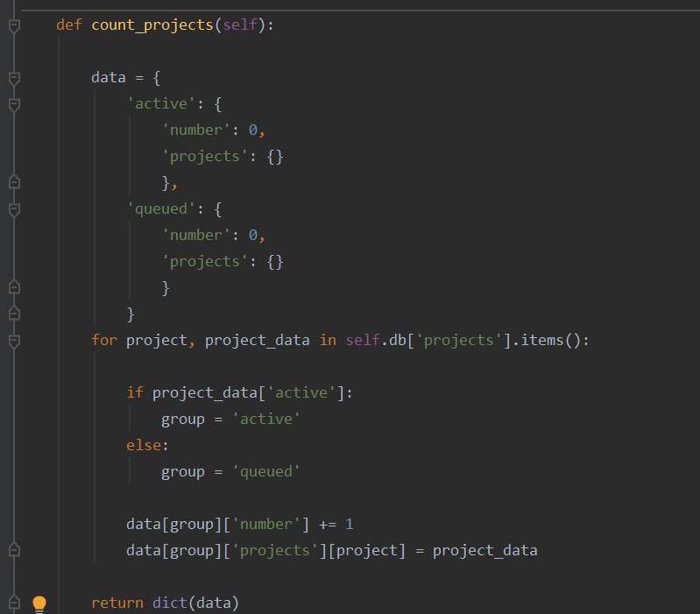Click the lightbulb intention icon beside return
The width and height of the screenshot is (700, 614).
39,603
